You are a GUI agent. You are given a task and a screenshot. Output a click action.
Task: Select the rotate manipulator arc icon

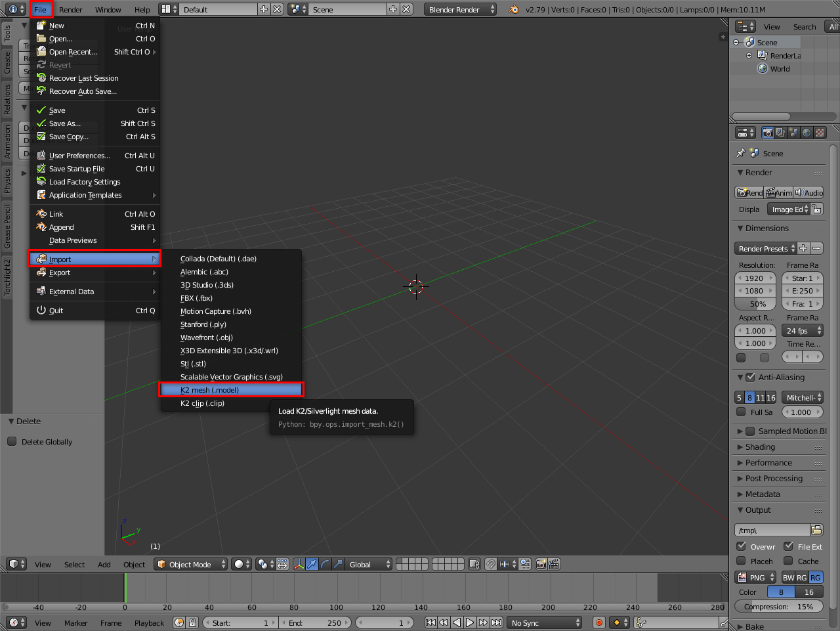click(x=325, y=564)
